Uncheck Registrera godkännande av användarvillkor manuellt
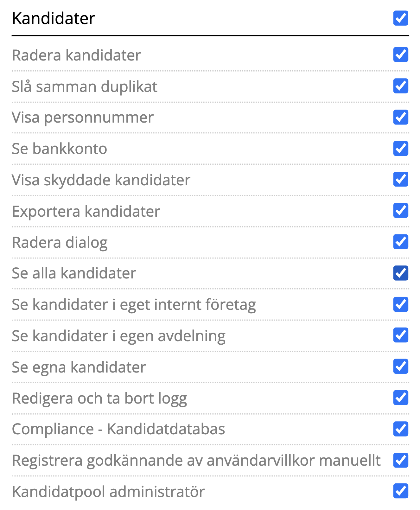Image resolution: width=420 pixels, height=510 pixels. coord(401,460)
